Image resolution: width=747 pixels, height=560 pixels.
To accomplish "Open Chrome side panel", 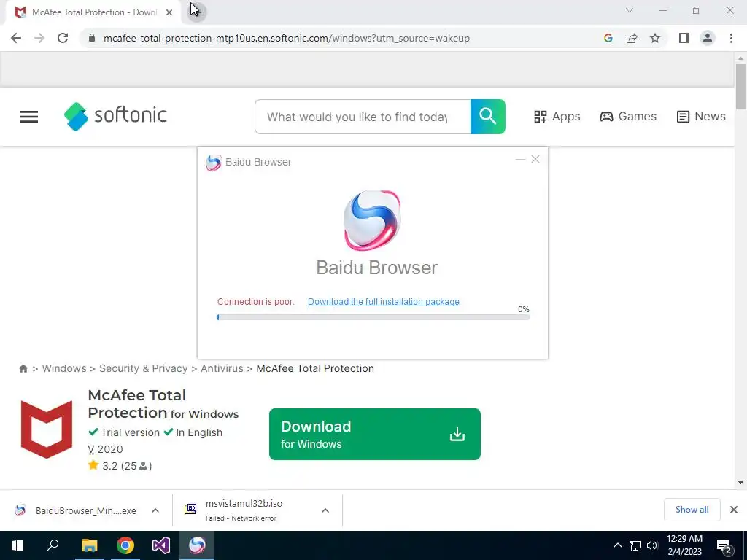I will (x=684, y=38).
